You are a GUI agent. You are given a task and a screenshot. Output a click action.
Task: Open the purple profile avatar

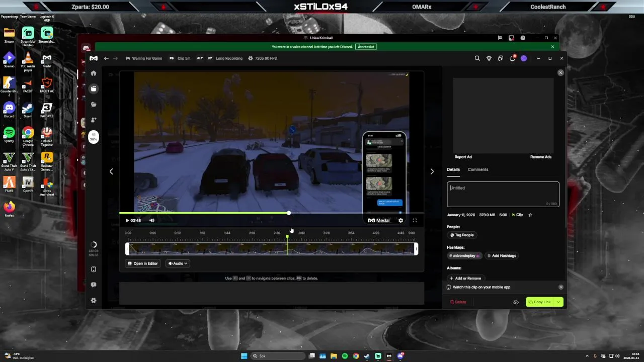(x=524, y=58)
